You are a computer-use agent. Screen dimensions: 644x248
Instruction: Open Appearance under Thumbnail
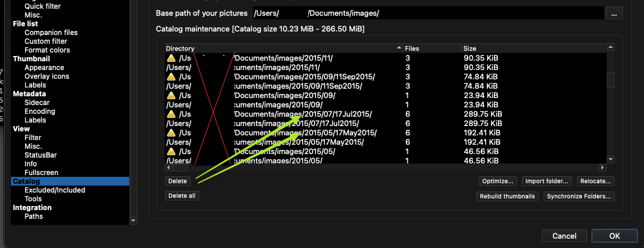pos(44,68)
